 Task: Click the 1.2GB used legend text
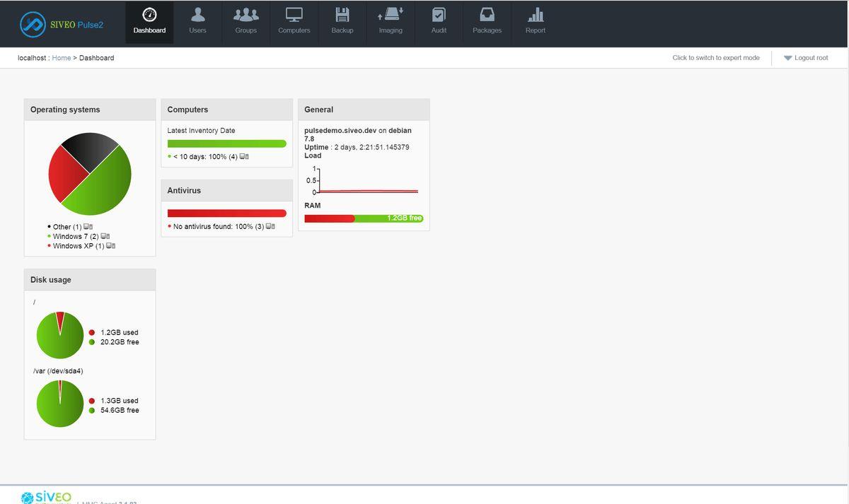[120, 332]
